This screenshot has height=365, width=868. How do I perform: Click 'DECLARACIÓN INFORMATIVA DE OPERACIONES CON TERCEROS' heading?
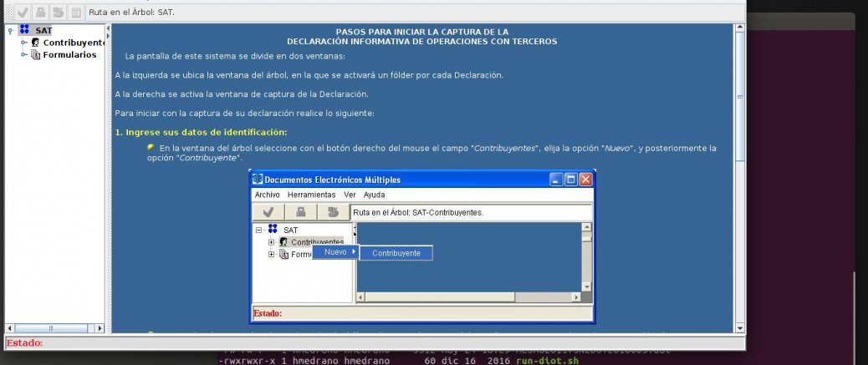tap(421, 42)
